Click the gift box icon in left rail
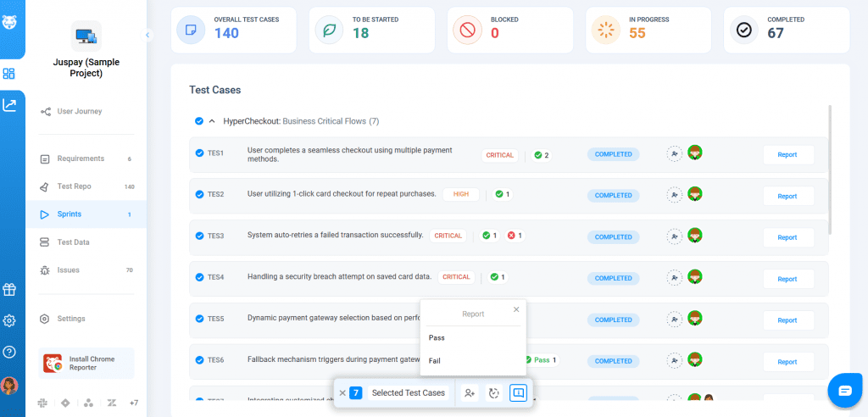 point(9,289)
